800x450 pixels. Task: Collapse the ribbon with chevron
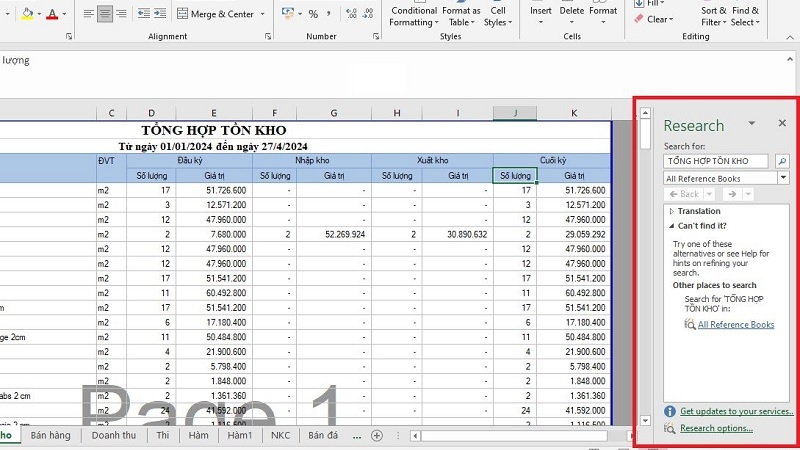790,37
